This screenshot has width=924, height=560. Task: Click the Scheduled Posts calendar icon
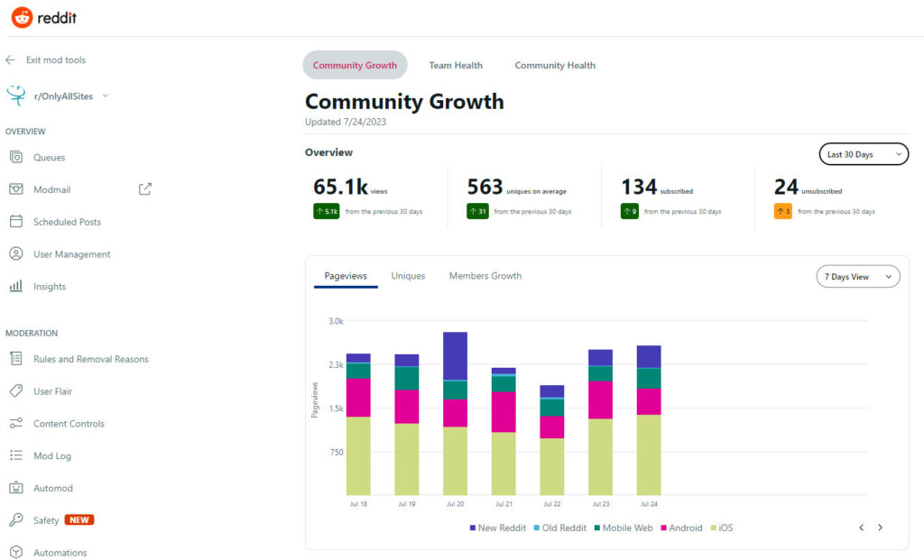click(x=15, y=222)
